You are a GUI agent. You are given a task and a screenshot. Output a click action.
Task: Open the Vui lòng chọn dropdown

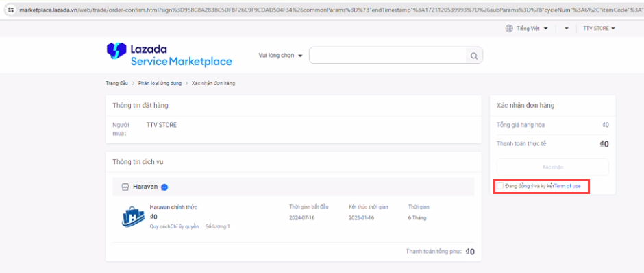tap(280, 56)
